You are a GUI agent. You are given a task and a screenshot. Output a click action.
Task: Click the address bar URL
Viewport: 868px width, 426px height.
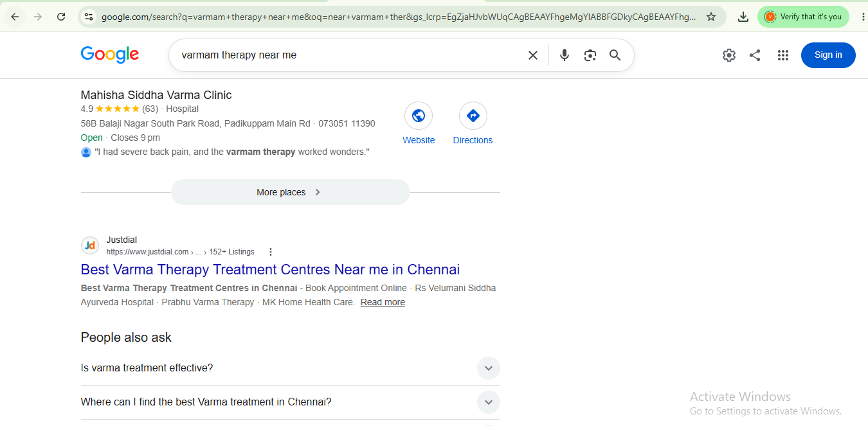pos(399,17)
